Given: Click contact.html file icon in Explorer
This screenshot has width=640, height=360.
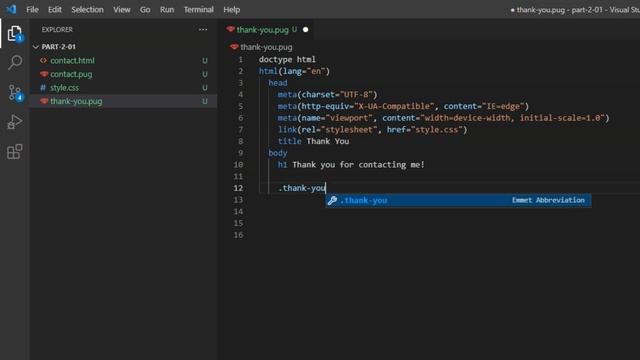Looking at the screenshot, I should point(43,60).
